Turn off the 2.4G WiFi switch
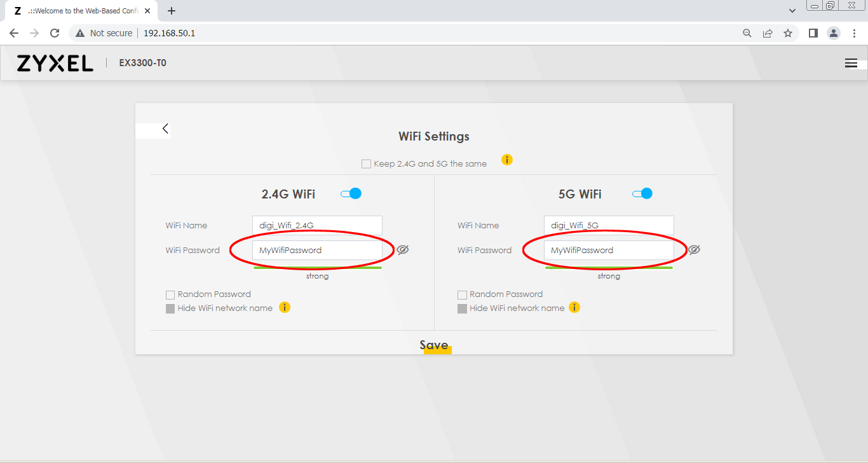Screen dimensions: 868x463 point(351,193)
